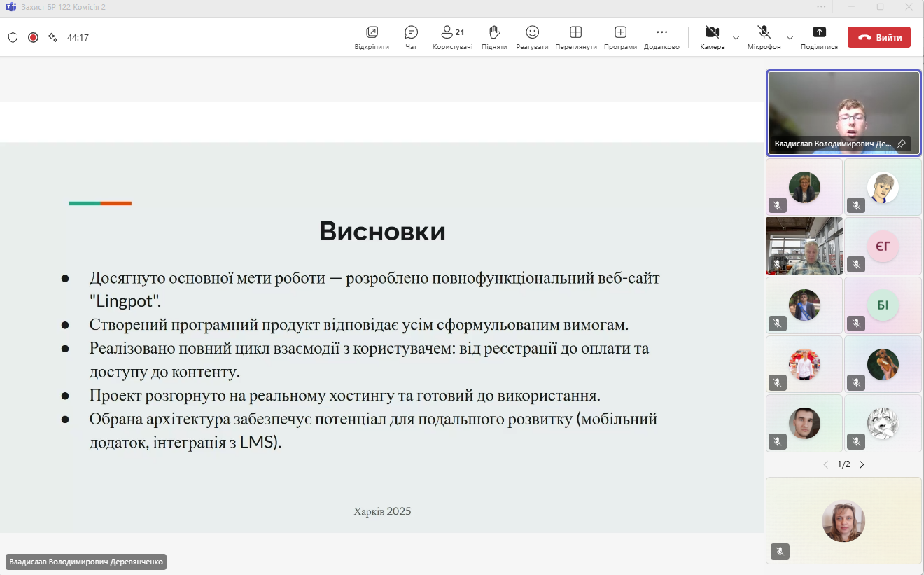The height and width of the screenshot is (575, 924).
Task: Click the recording indicator icon
Action: pyautogui.click(x=33, y=37)
